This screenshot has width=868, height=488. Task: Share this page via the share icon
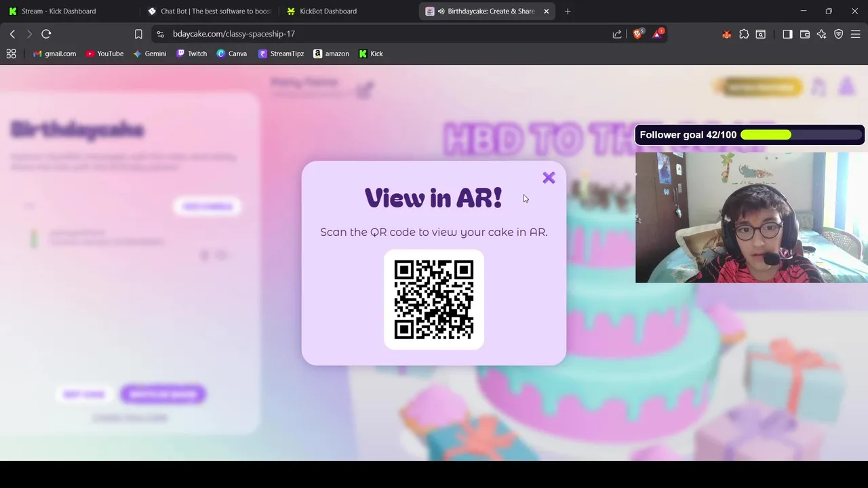[617, 34]
